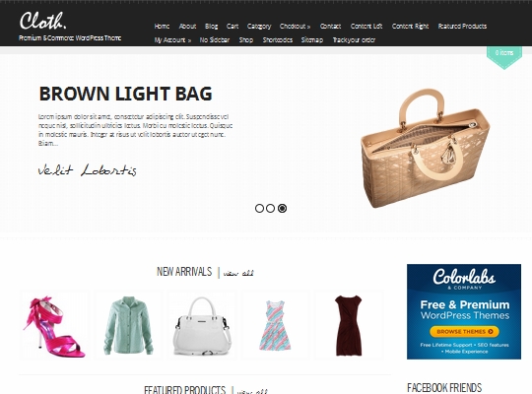Click the Browse Themes button
The image size is (532, 394).
tap(464, 332)
